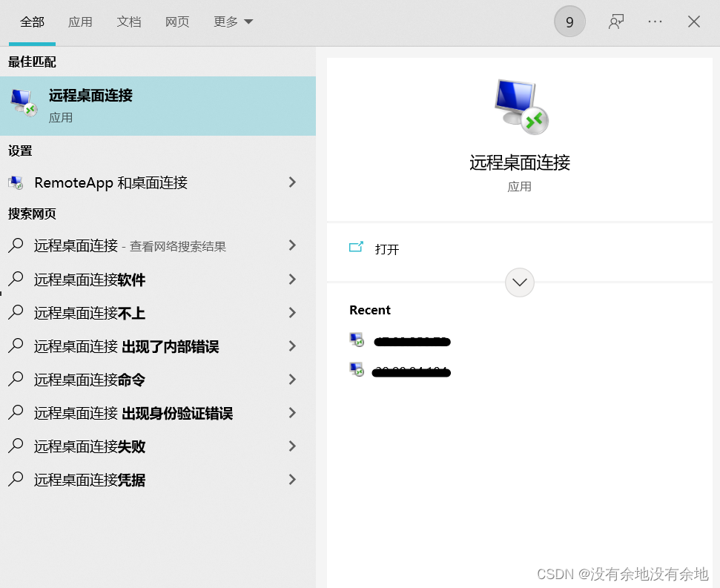Expand arrow for 远程桌面连接失败
Image resolution: width=720 pixels, height=588 pixels.
coord(292,446)
